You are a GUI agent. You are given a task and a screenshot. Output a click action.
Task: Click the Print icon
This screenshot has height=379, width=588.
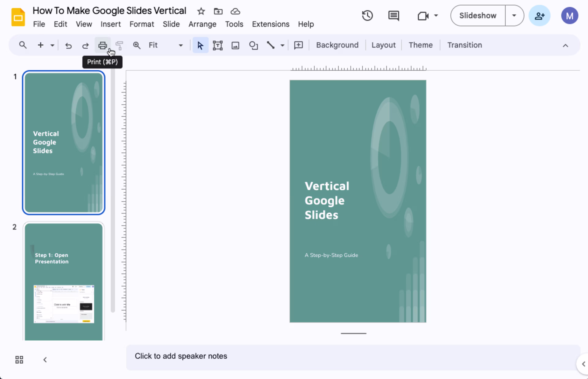[x=103, y=45]
